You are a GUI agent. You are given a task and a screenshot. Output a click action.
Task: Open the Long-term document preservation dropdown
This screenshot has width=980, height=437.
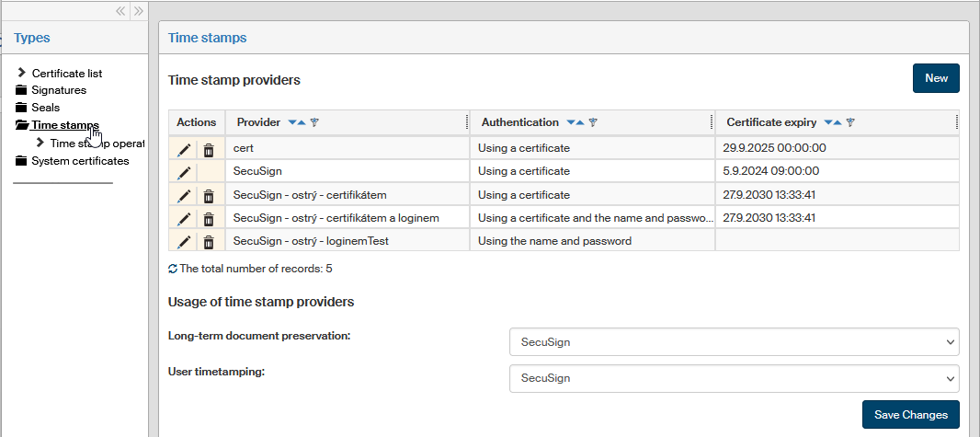[734, 341]
